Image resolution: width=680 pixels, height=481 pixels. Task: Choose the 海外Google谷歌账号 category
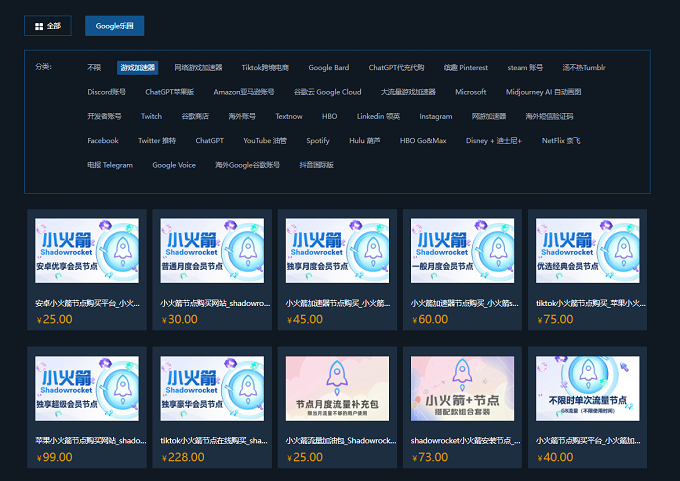pos(247,165)
